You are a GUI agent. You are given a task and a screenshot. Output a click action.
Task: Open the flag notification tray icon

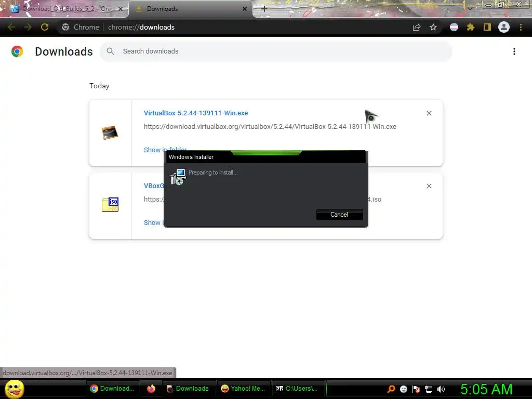tap(416, 389)
